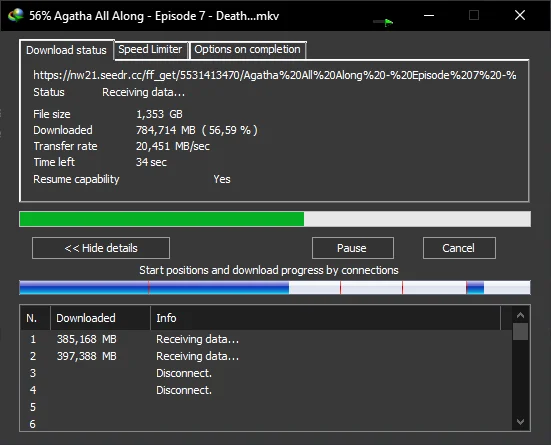Image resolution: width=551 pixels, height=445 pixels.
Task: Click the N. column header
Action: 35,318
